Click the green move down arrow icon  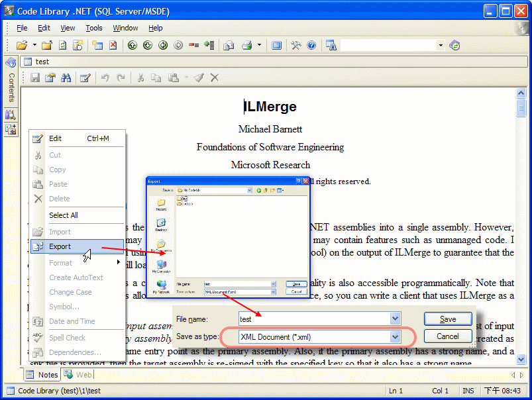click(148, 45)
